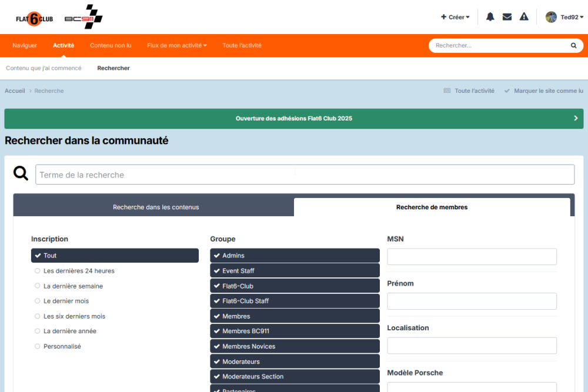Image resolution: width=588 pixels, height=392 pixels.
Task: Expand the Créer dropdown menu
Action: [x=455, y=17]
